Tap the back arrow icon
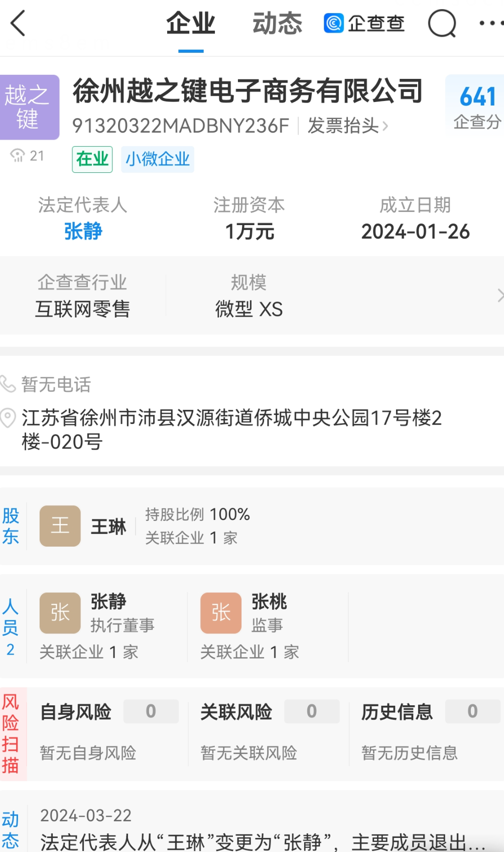The image size is (504, 852). tap(18, 23)
